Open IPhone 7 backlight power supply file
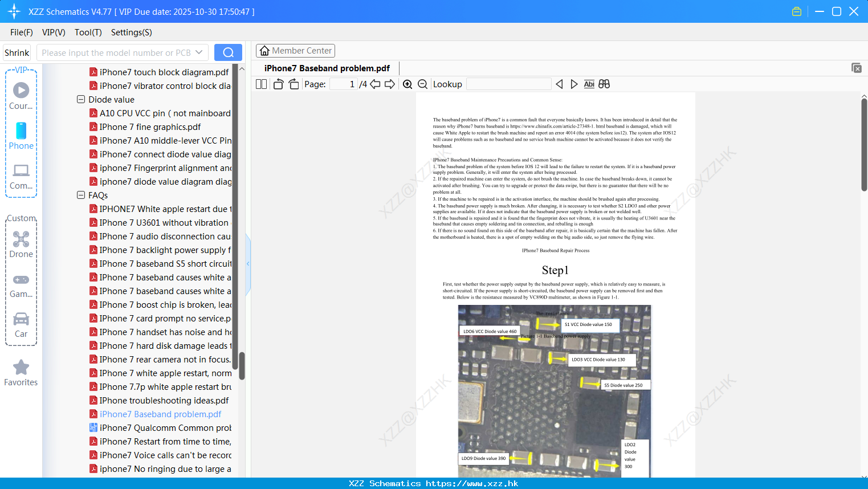 160,250
